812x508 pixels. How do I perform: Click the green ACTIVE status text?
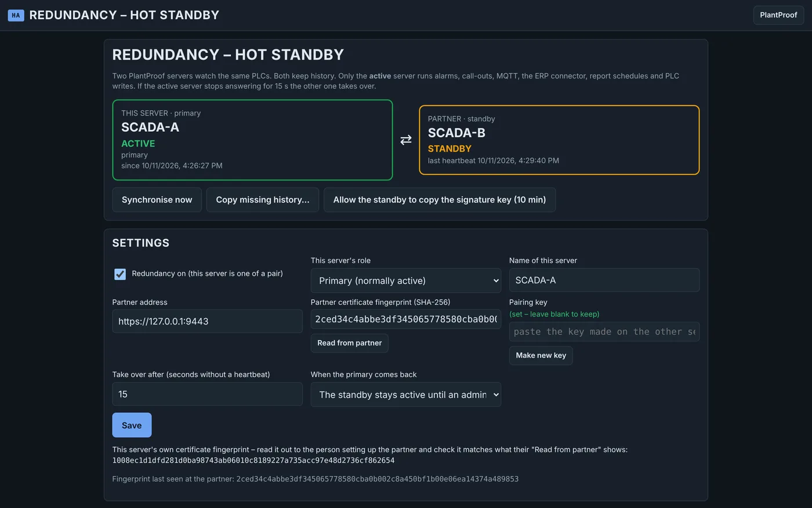138,143
